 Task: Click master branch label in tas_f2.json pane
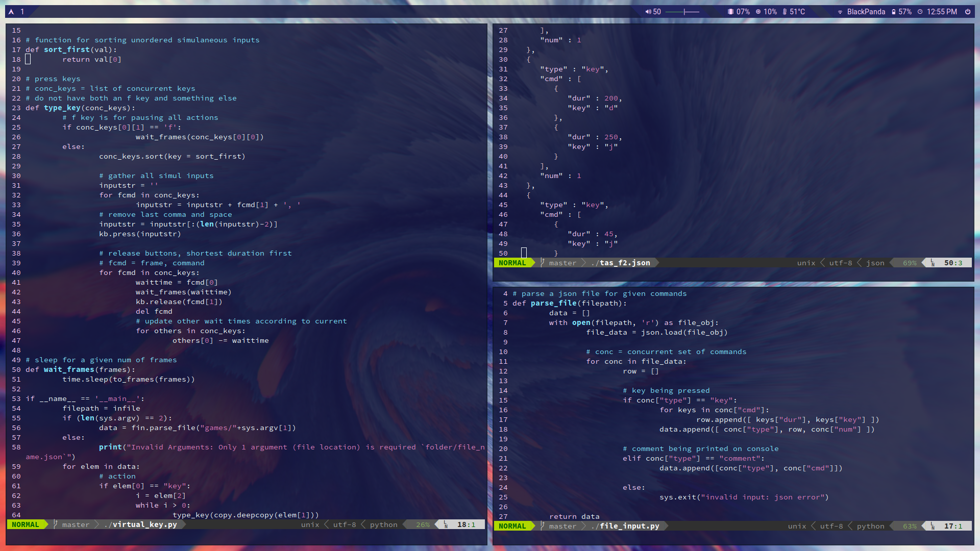pyautogui.click(x=562, y=263)
